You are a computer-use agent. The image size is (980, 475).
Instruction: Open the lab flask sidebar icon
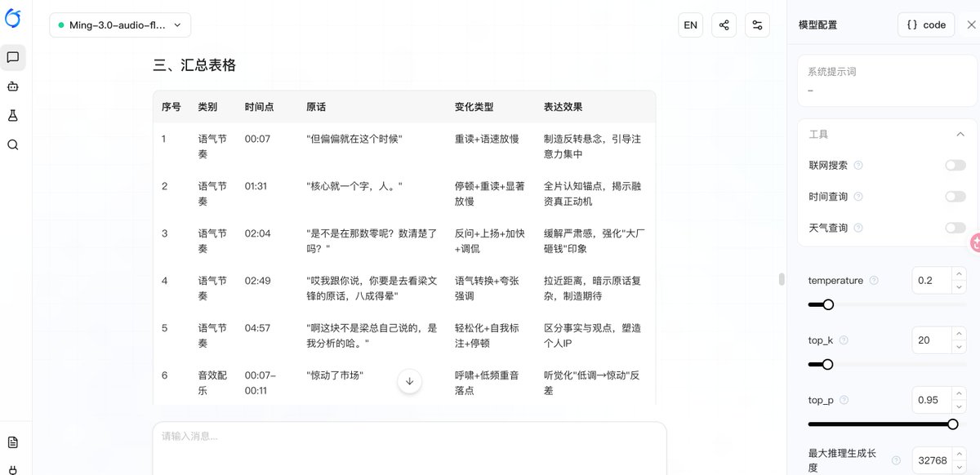[13, 116]
